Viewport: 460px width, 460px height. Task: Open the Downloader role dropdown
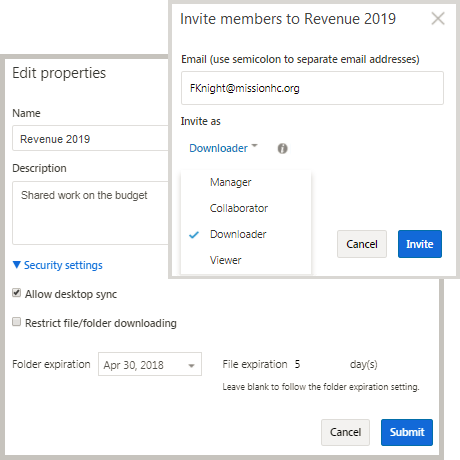click(x=223, y=148)
